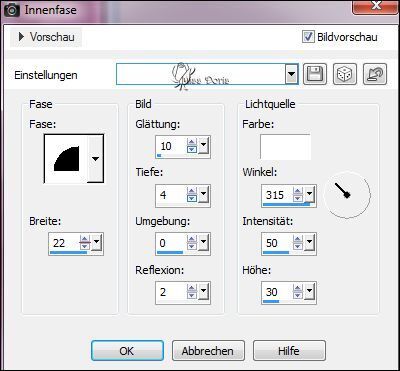Increase the Intensität value with up arrow

(298, 239)
